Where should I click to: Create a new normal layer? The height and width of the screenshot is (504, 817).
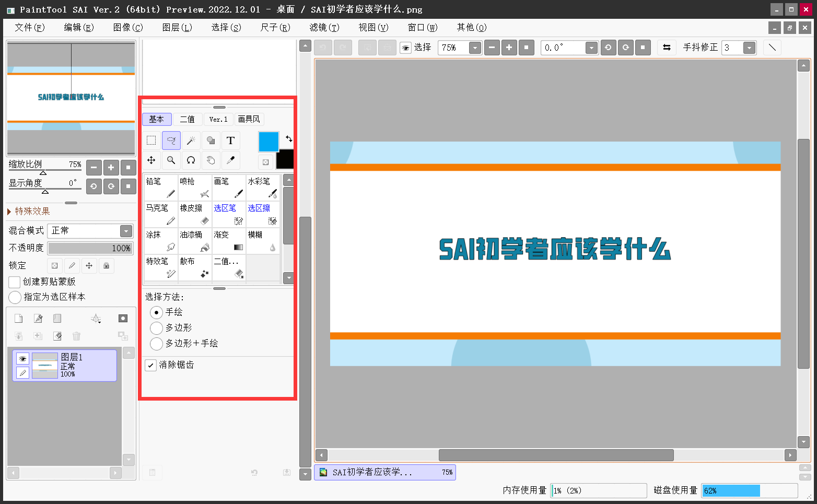(18, 319)
